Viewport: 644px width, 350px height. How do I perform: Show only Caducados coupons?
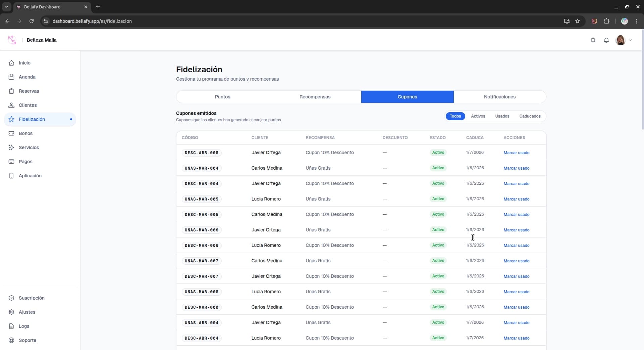tap(530, 116)
